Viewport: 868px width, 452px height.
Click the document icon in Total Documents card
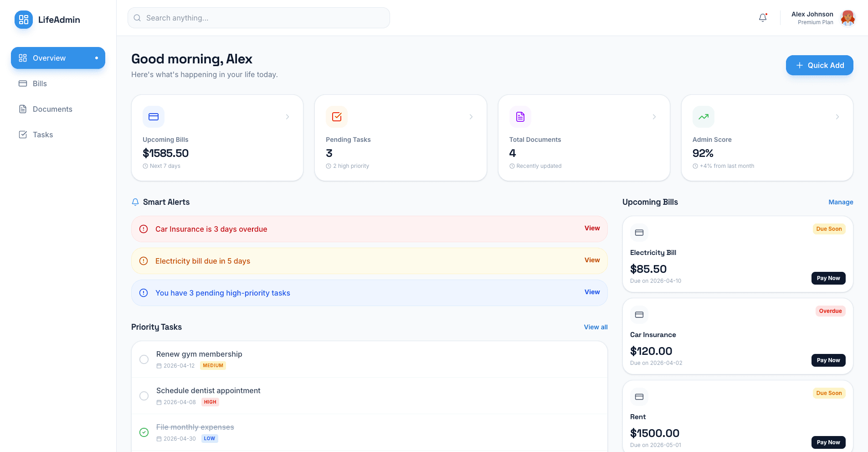(520, 117)
